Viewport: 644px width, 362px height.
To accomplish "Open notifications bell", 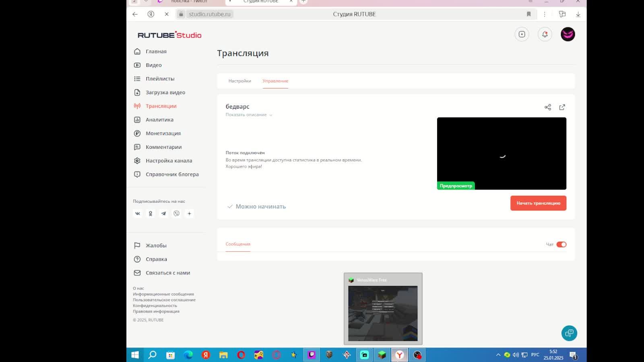I will (x=545, y=34).
